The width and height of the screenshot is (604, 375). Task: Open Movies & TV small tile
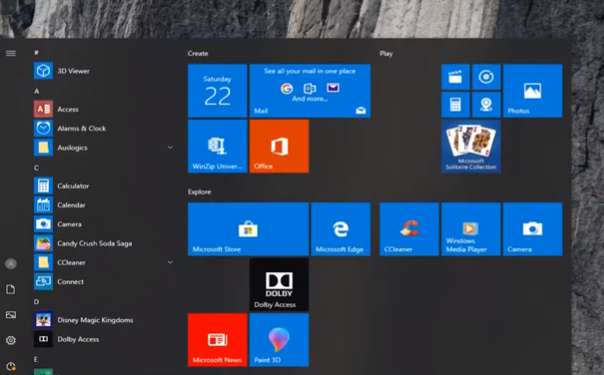click(x=455, y=77)
